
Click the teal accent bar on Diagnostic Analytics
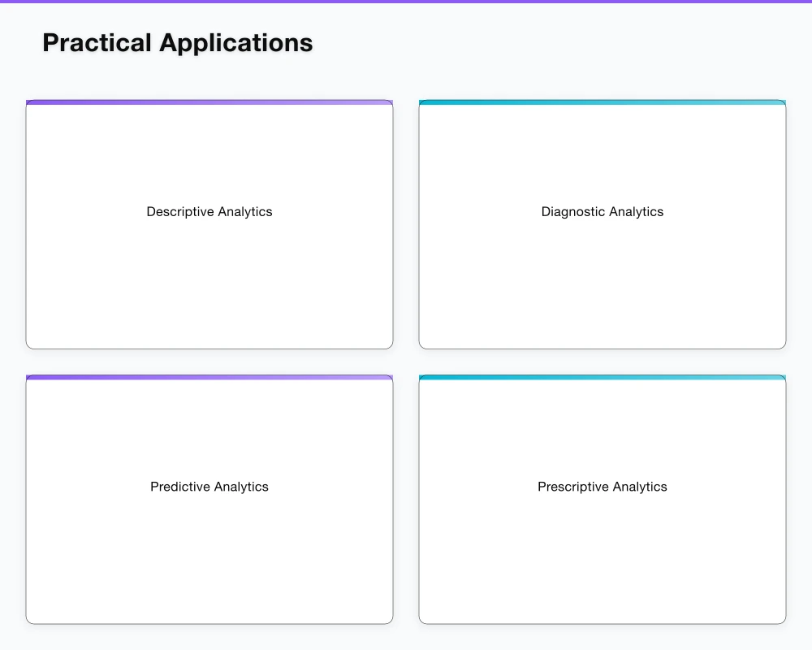(x=603, y=102)
